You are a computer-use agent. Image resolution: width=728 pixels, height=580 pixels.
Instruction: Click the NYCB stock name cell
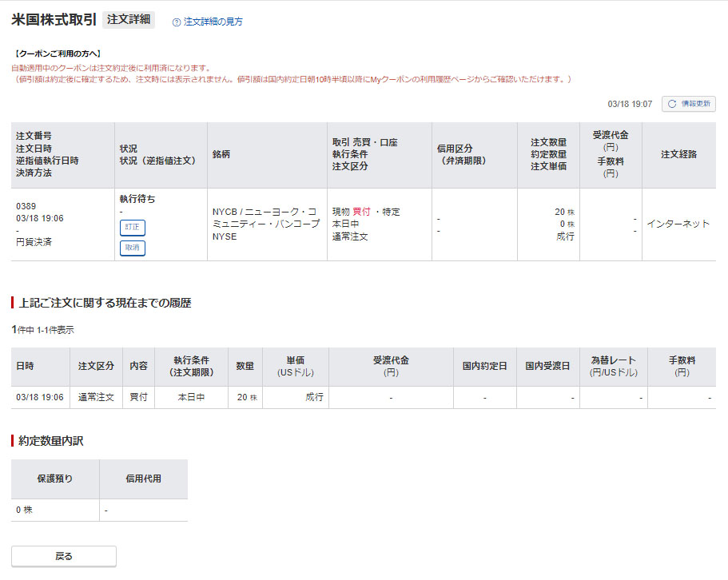266,224
